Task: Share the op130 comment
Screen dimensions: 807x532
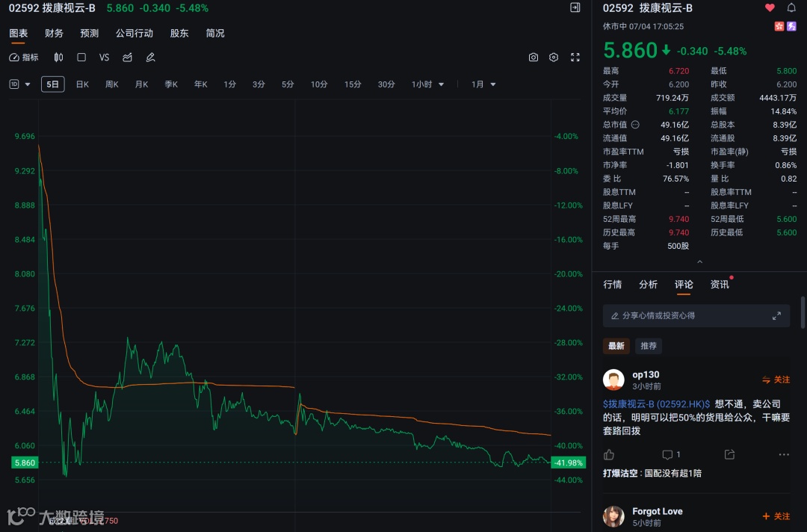Action: click(729, 454)
